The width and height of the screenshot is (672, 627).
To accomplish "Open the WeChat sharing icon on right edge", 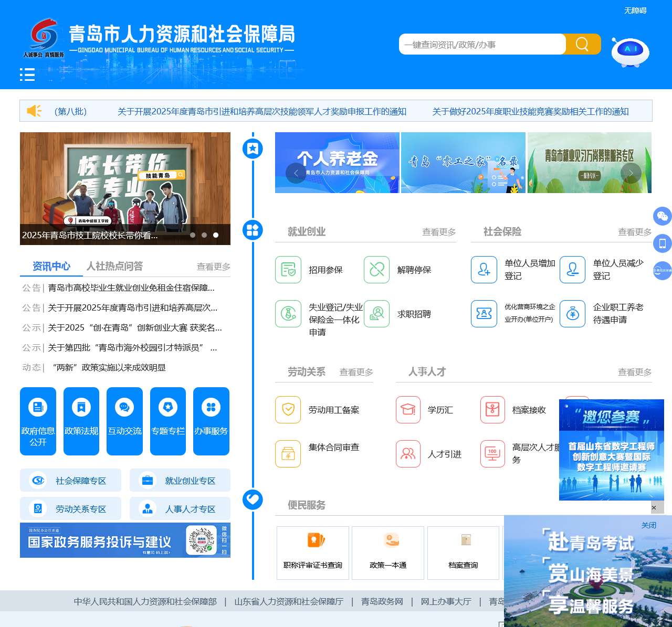I will tap(663, 216).
